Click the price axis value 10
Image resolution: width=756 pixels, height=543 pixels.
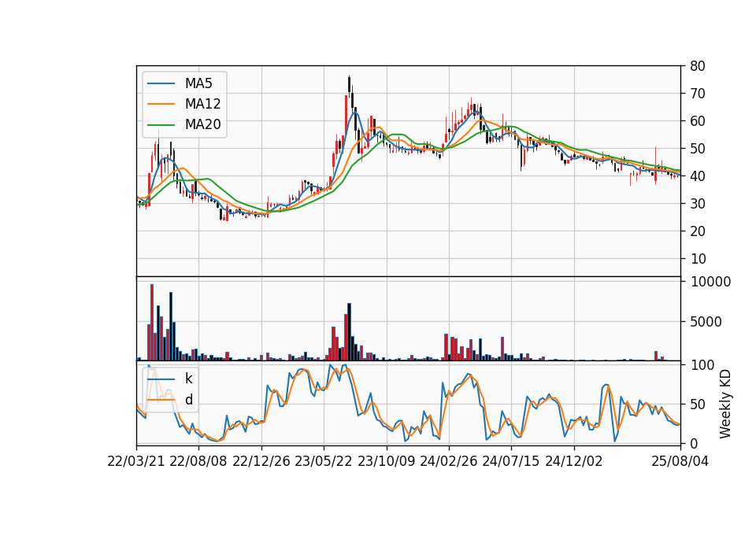click(698, 259)
